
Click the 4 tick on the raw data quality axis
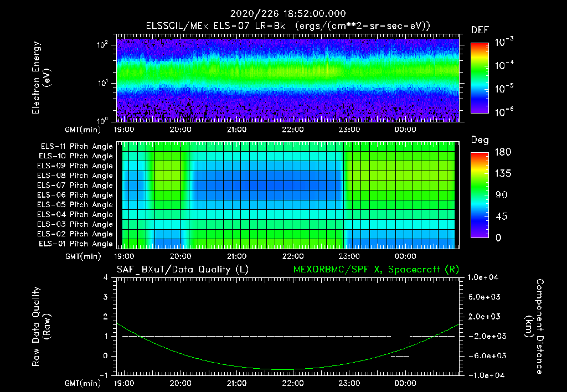tap(106, 278)
